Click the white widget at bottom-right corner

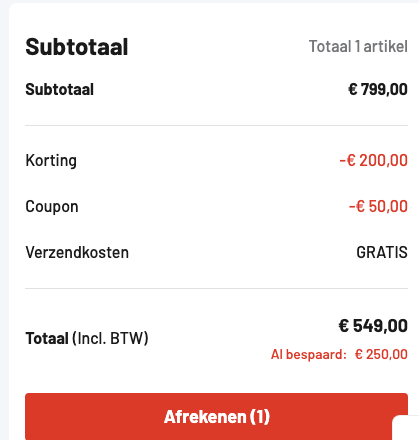point(406,428)
